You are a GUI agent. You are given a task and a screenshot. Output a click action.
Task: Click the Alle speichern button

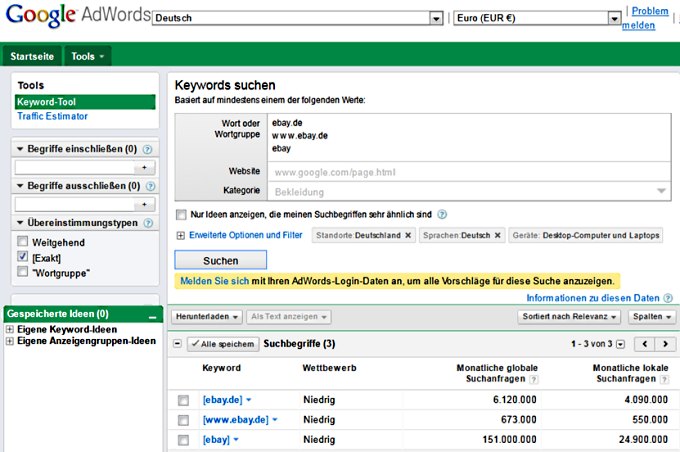tap(223, 344)
